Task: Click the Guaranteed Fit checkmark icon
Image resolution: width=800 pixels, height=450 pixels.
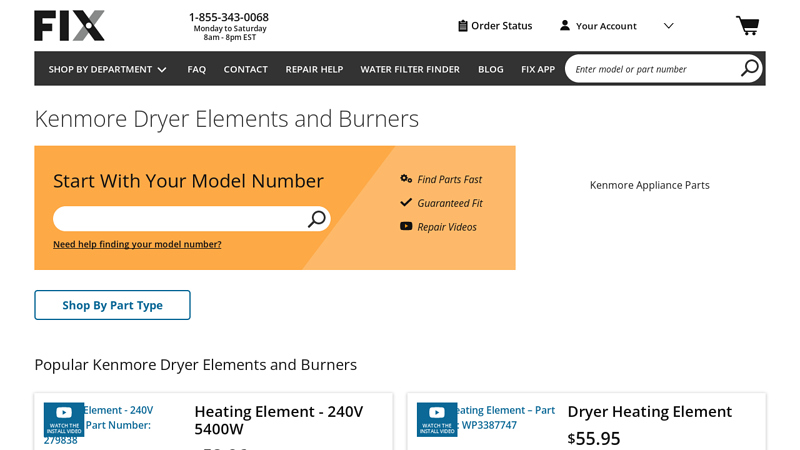Action: click(406, 203)
